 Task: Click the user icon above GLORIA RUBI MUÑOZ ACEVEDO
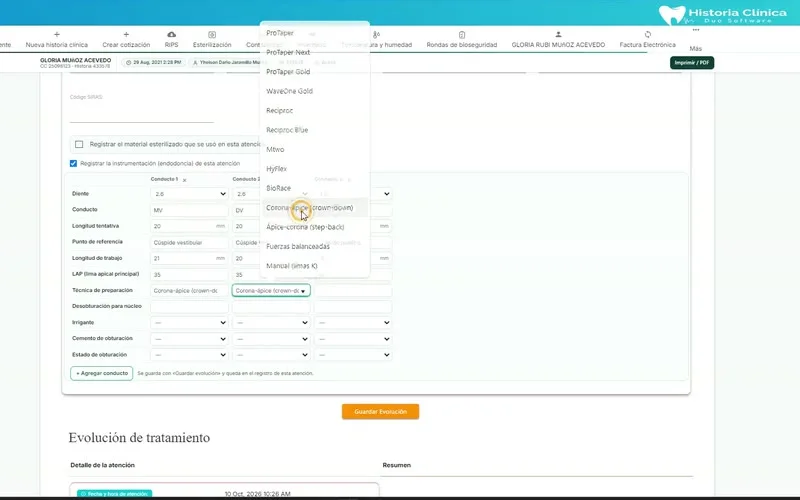click(558, 34)
